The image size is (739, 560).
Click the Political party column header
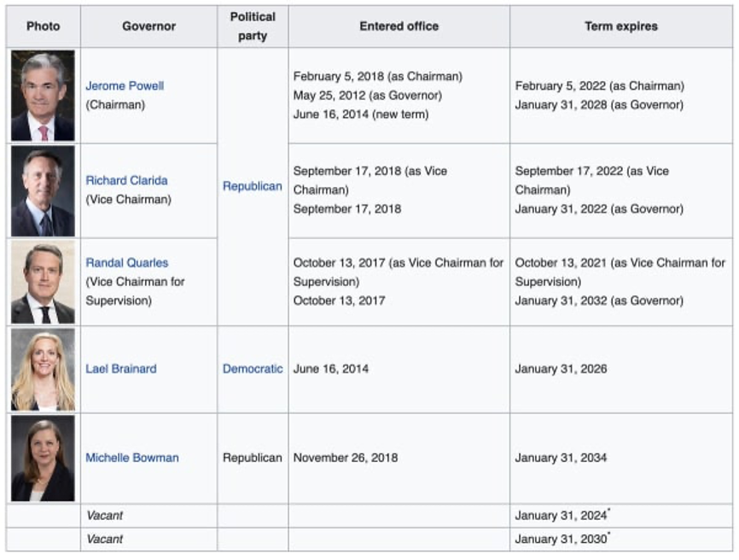point(253,26)
